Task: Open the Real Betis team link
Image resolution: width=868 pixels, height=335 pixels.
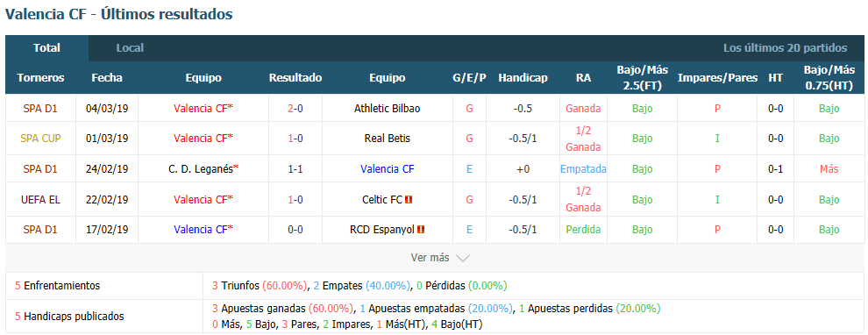Action: click(387, 139)
